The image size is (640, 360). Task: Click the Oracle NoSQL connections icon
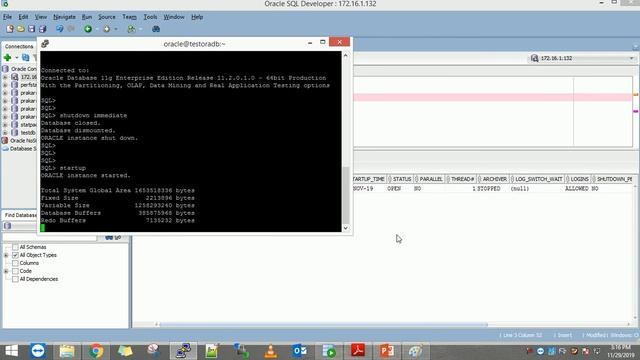5,140
